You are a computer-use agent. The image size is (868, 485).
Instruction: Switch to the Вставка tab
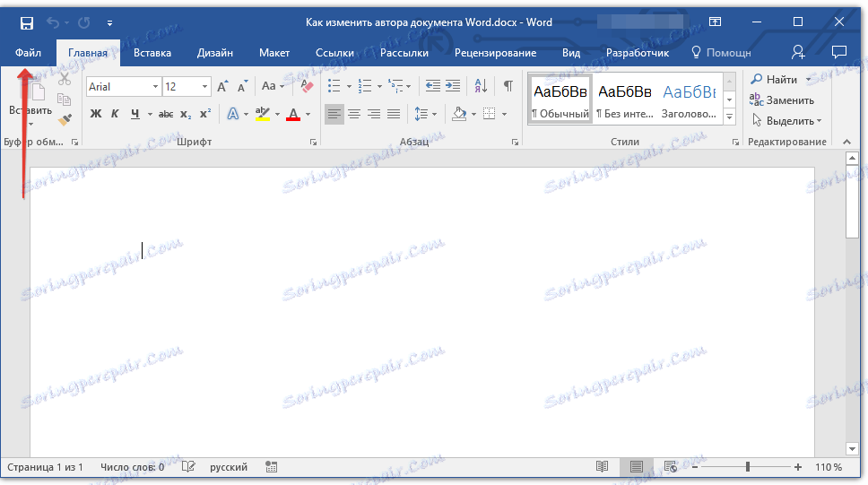[152, 53]
